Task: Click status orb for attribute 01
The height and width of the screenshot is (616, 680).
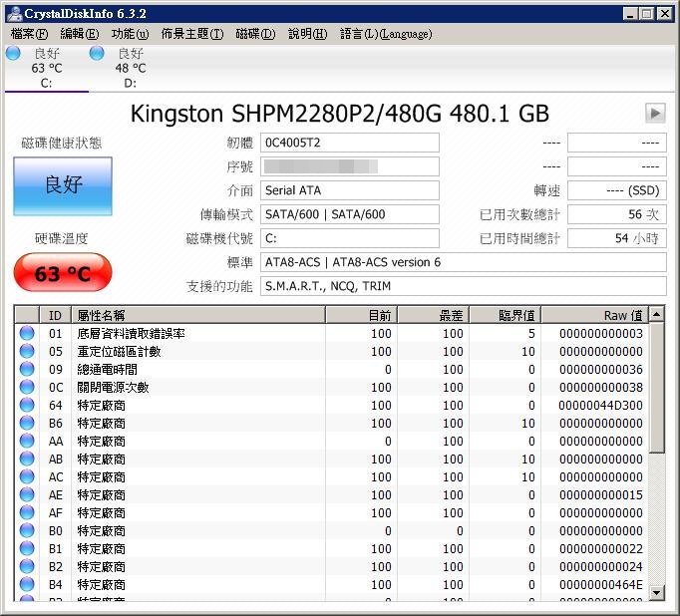Action: pos(27,333)
